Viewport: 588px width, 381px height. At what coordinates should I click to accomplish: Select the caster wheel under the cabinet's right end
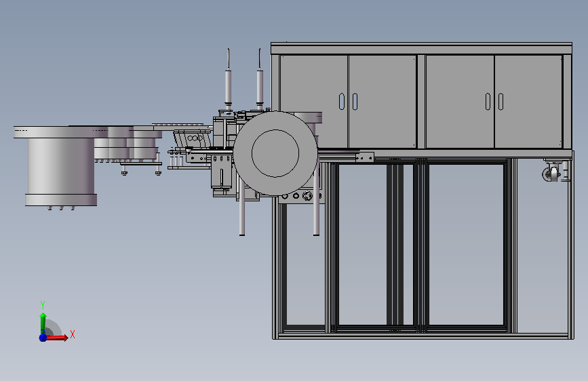(x=551, y=174)
